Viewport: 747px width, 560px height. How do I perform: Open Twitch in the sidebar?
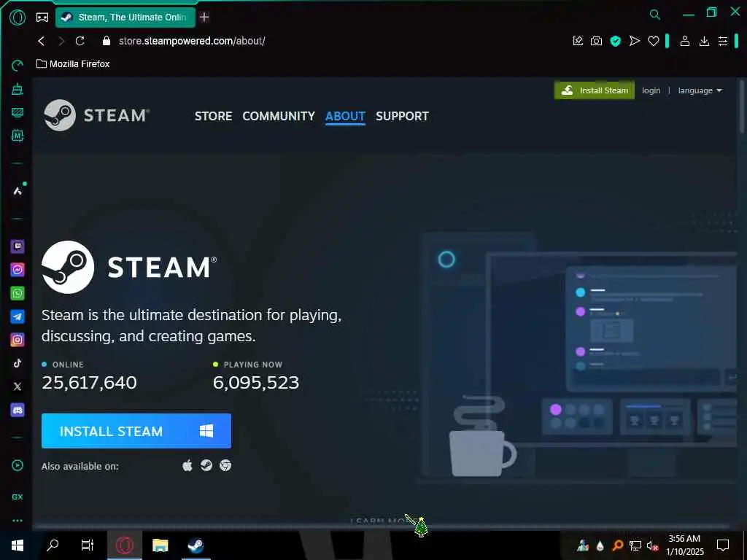tap(18, 246)
